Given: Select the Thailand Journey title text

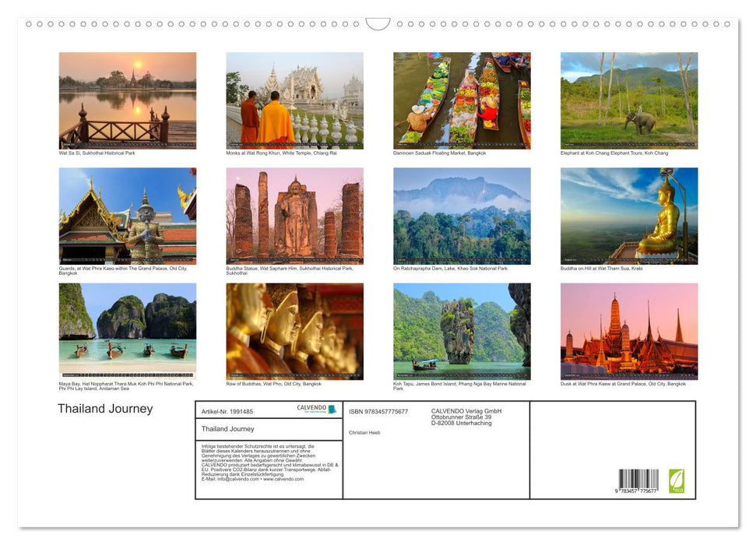Looking at the screenshot, I should [x=105, y=408].
